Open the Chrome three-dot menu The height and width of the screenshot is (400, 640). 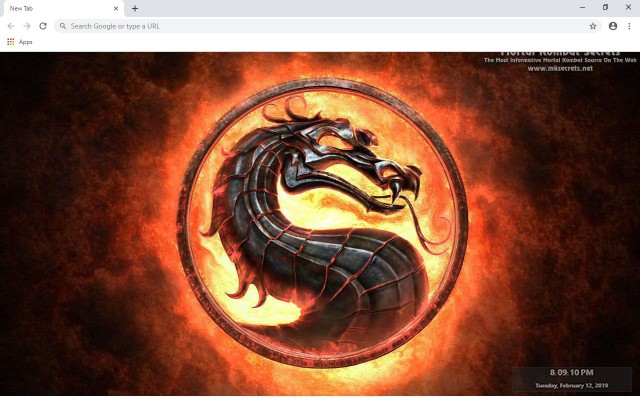tap(629, 26)
